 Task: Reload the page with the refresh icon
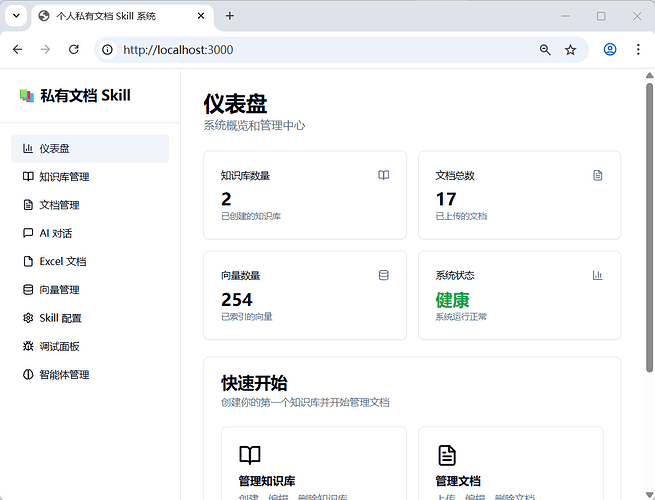pyautogui.click(x=74, y=50)
